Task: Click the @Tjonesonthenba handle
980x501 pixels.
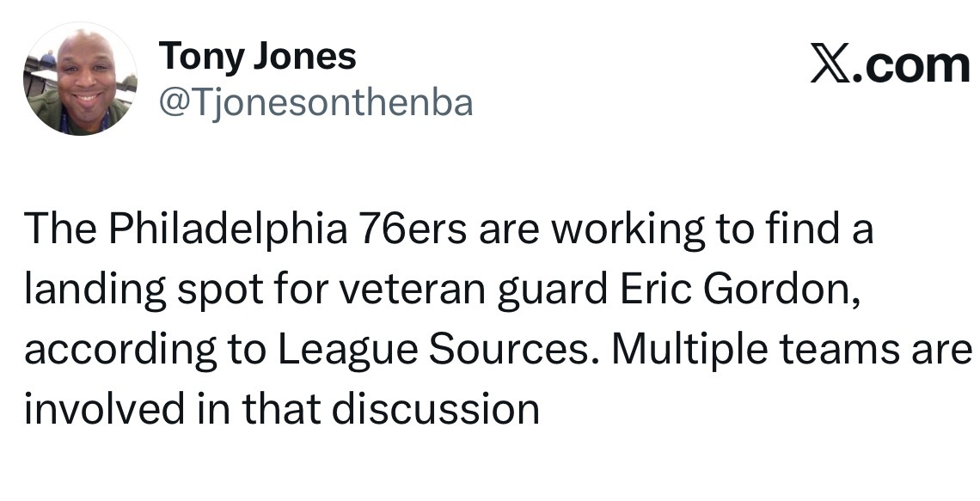Action: (315, 103)
